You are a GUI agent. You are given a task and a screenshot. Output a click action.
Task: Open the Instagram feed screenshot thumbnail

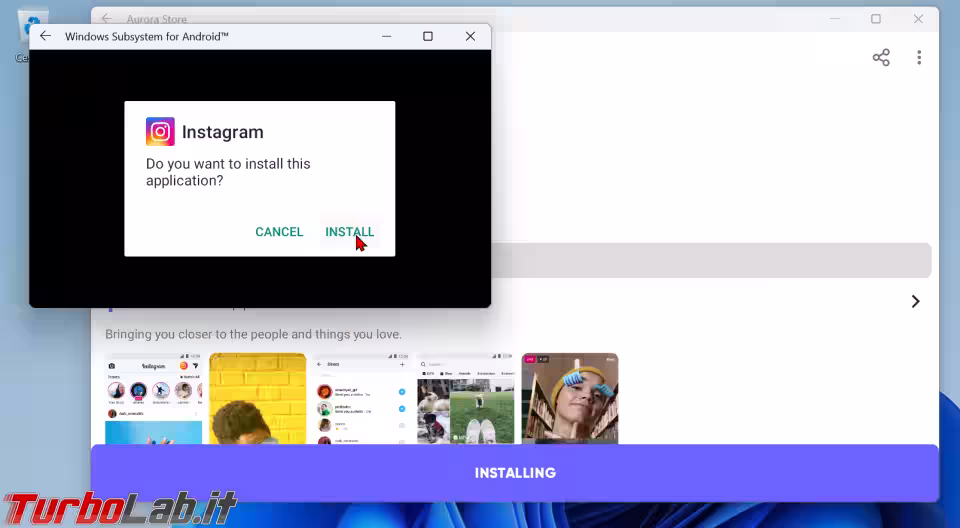click(x=154, y=398)
